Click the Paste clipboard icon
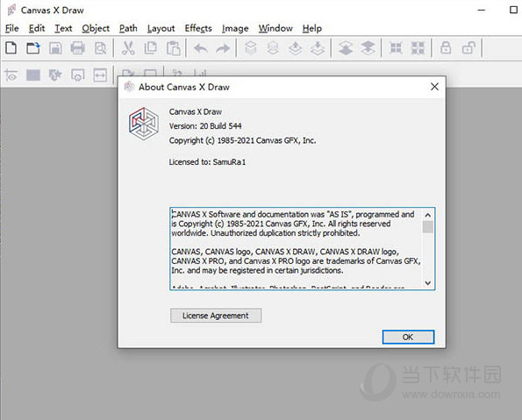522x420 pixels. 173,48
